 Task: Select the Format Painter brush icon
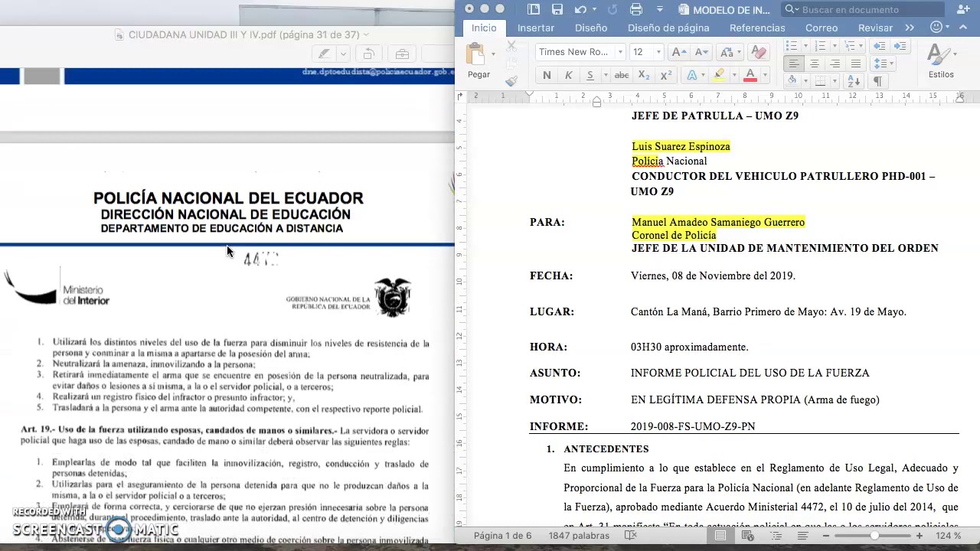(x=511, y=80)
